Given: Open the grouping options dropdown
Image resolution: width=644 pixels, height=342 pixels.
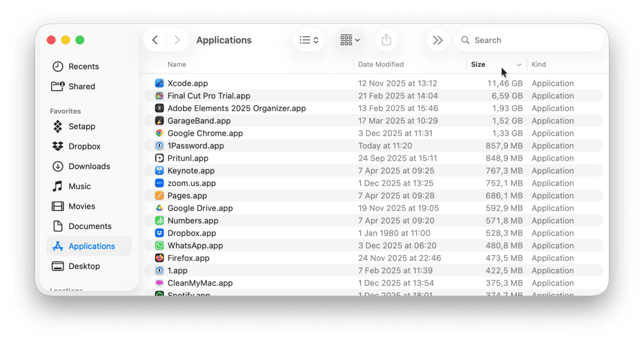Looking at the screenshot, I should pos(350,40).
